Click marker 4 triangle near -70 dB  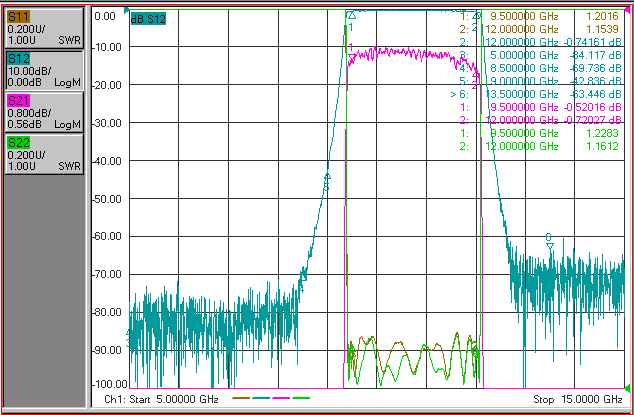pyautogui.click(x=303, y=277)
